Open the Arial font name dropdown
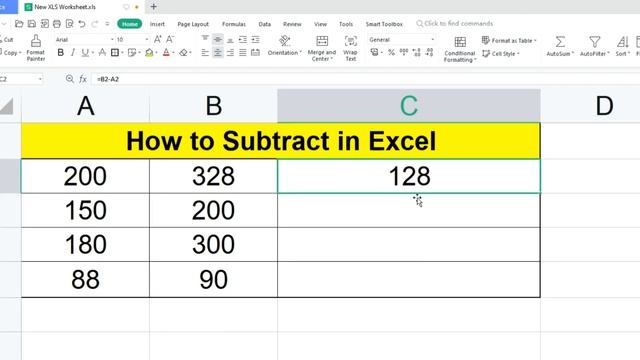640x360 pixels. 112,40
